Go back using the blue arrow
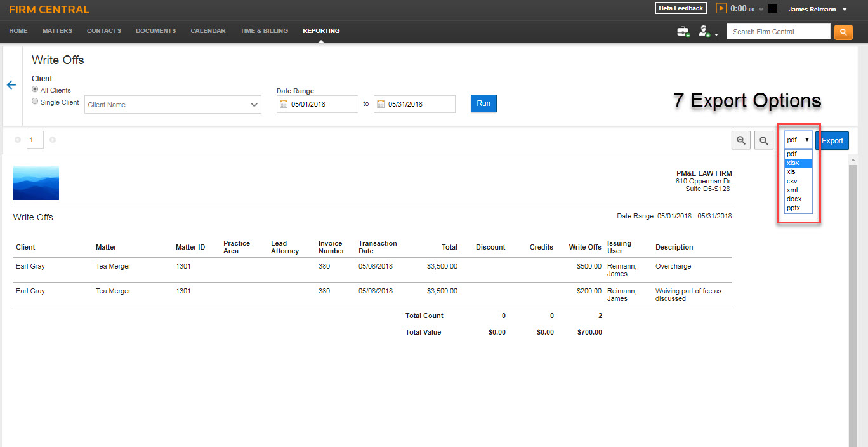The width and height of the screenshot is (868, 447). (11, 85)
